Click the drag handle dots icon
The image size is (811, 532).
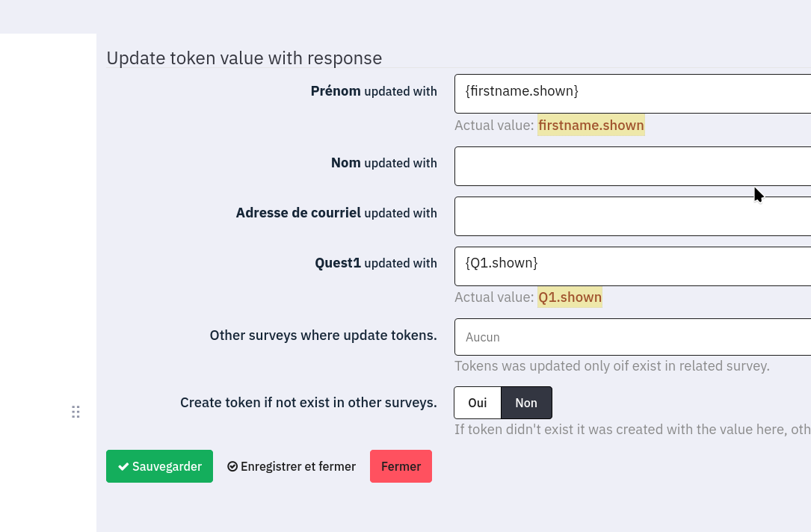[x=75, y=412]
